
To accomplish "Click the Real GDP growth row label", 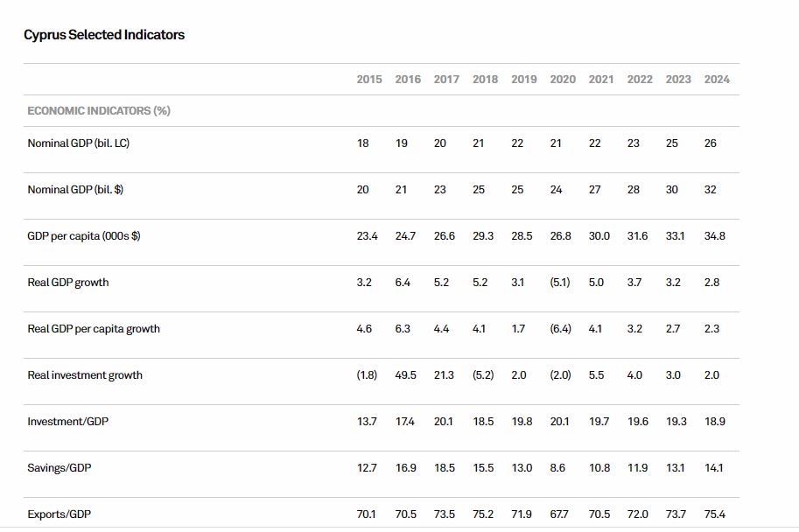I will point(68,283).
